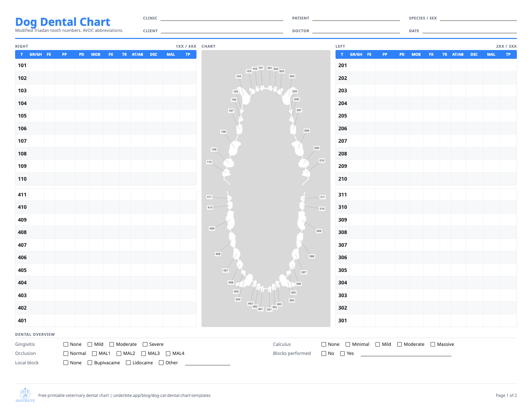The width and height of the screenshot is (532, 411).
Task: Click tooth 110 label in the chart
Action: [209, 162]
